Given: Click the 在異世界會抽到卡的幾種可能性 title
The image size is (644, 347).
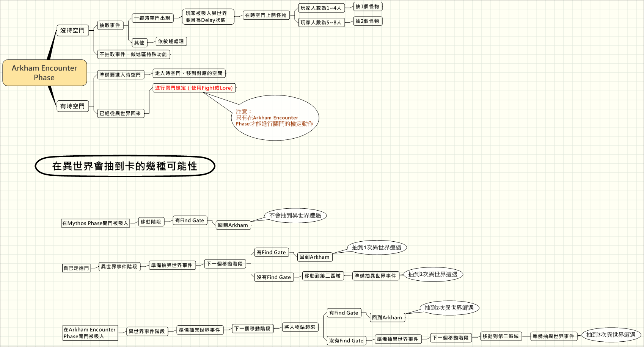Looking at the screenshot, I should point(125,166).
